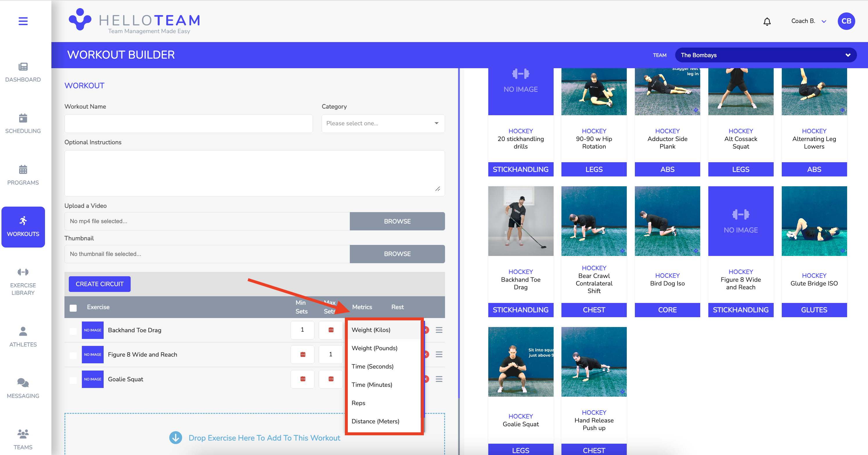Open Athletes in sidebar
868x455 pixels.
click(23, 337)
